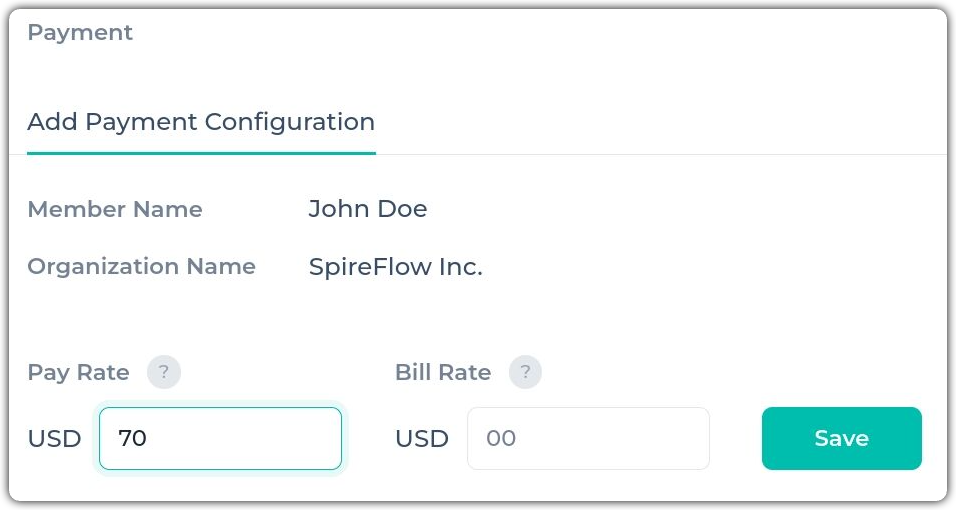Click the USD currency label beside Pay Rate
The image size is (956, 510).
tap(54, 439)
